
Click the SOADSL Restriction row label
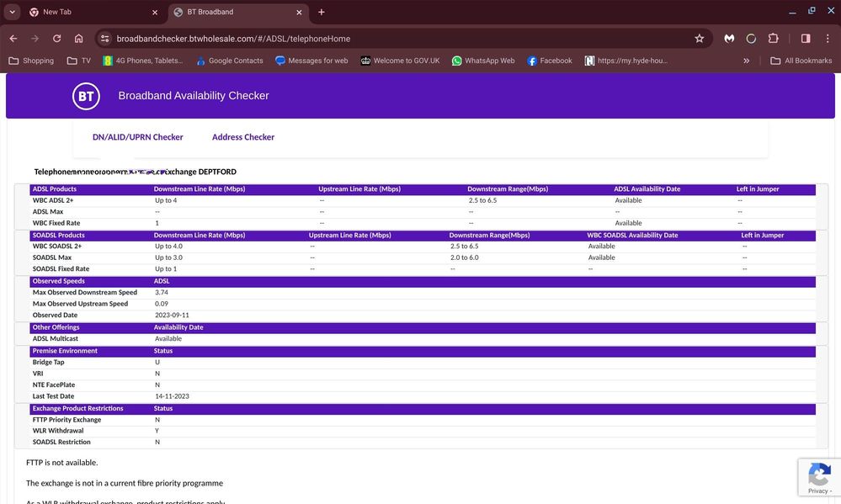61,442
